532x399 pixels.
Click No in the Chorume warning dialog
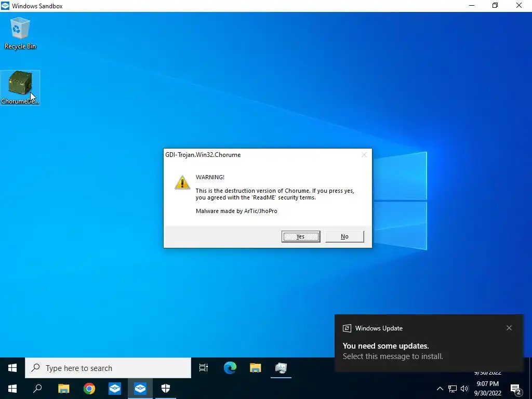coord(344,236)
